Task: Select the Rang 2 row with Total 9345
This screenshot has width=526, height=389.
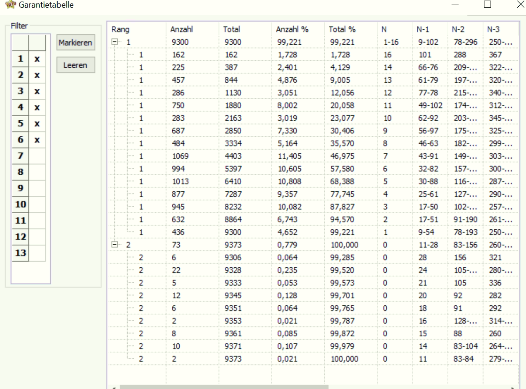Action: point(314,295)
